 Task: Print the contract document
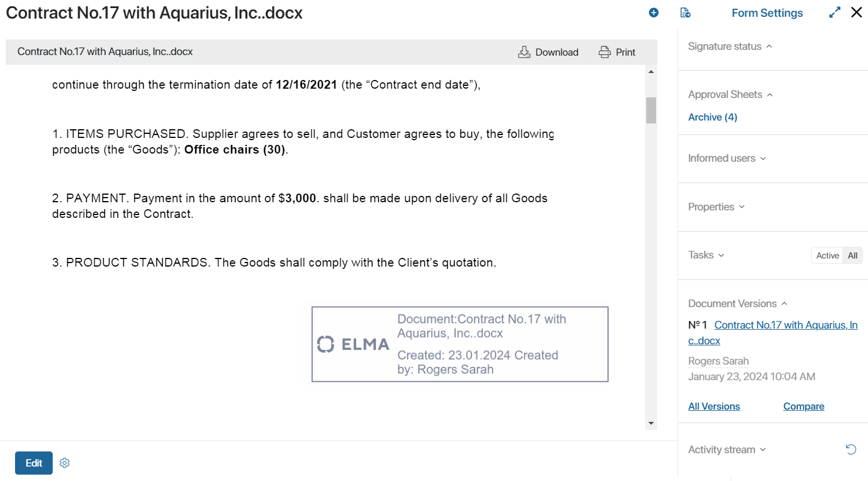[617, 52]
